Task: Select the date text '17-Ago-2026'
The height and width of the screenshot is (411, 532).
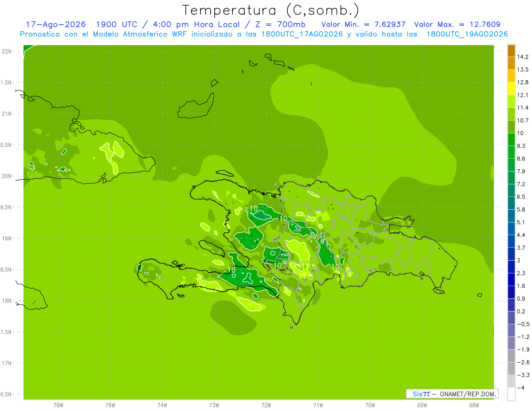Action: point(56,24)
